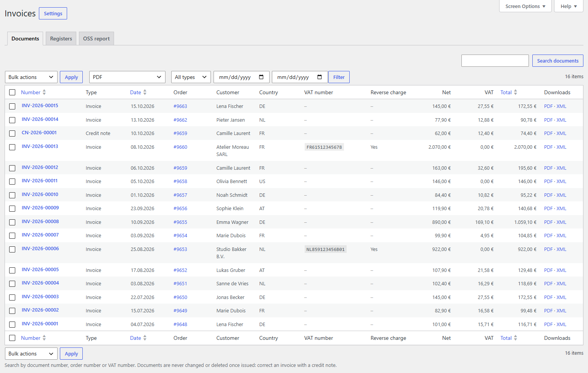Sort using the footer Date column link
The image size is (588, 373).
138,338
